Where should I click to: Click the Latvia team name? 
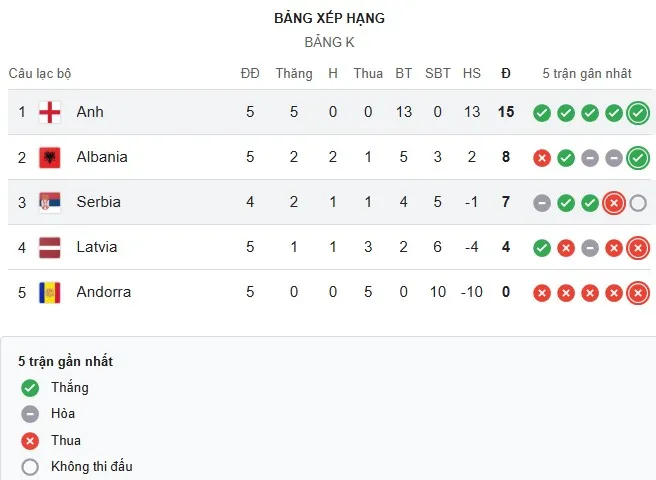click(97, 247)
